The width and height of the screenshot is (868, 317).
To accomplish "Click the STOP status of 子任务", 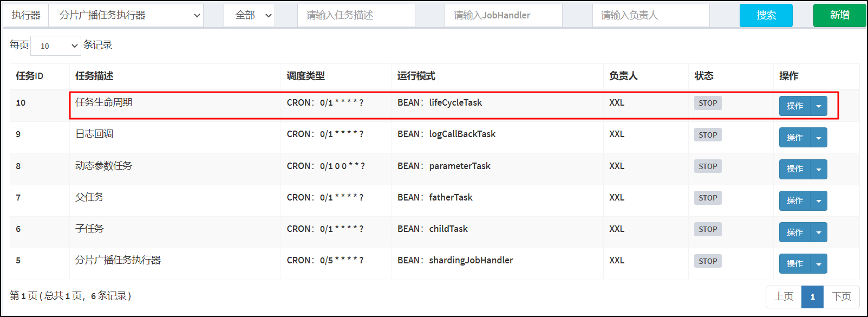I will (708, 229).
